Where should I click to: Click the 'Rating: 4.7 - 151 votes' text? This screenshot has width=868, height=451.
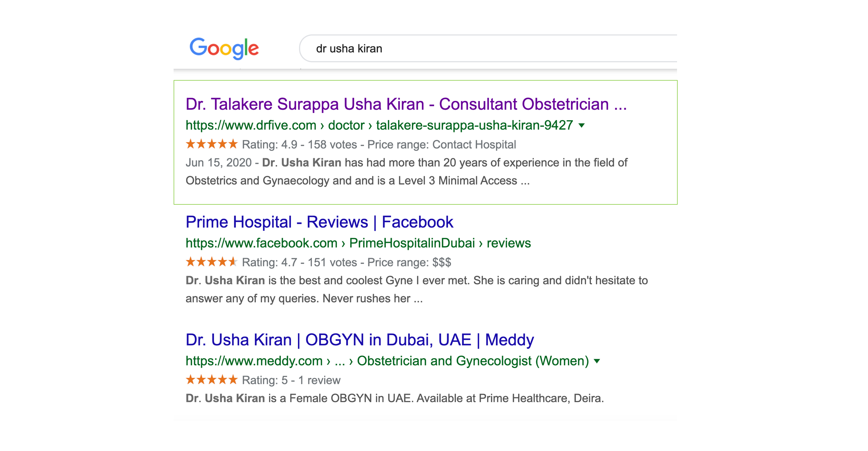(x=299, y=262)
